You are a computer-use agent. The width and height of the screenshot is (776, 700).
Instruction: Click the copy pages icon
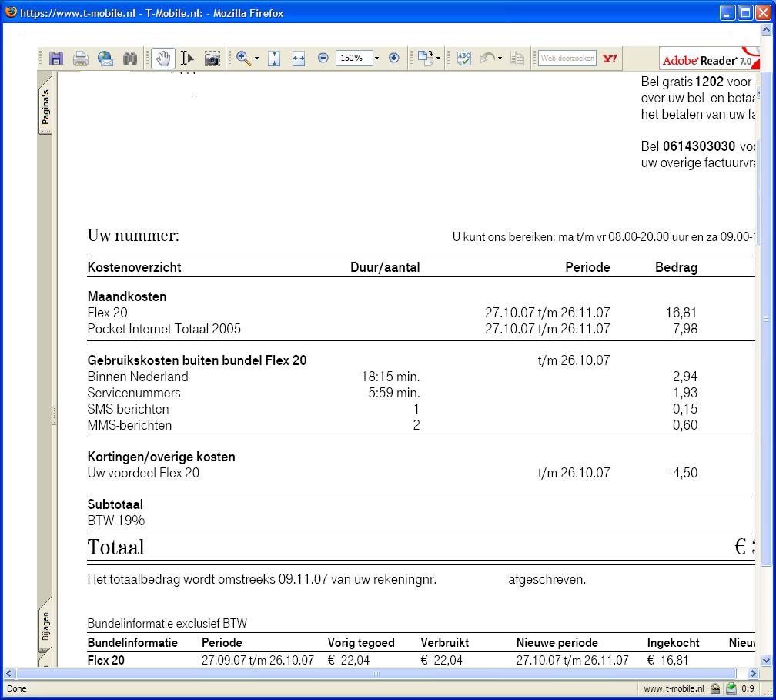[x=517, y=59]
